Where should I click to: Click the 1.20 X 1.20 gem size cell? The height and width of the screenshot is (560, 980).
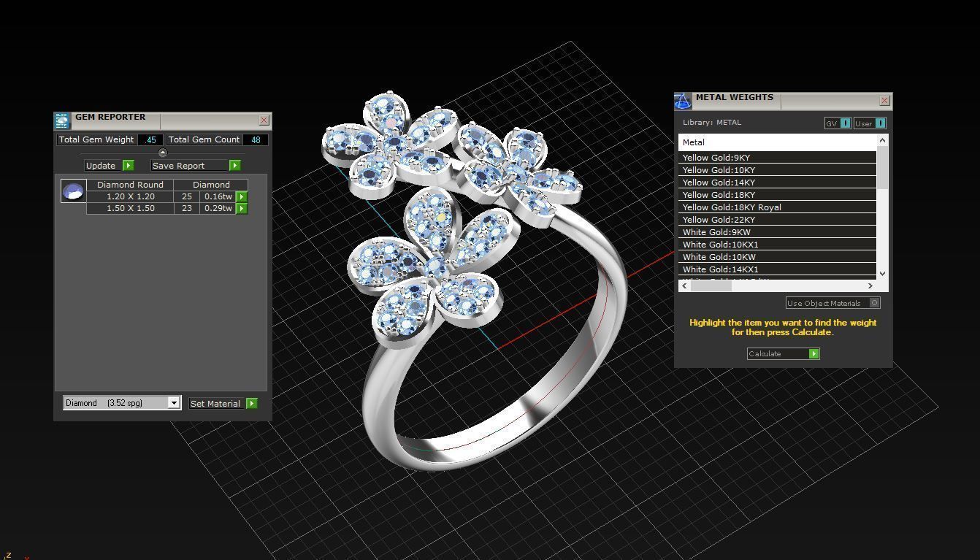coord(130,197)
